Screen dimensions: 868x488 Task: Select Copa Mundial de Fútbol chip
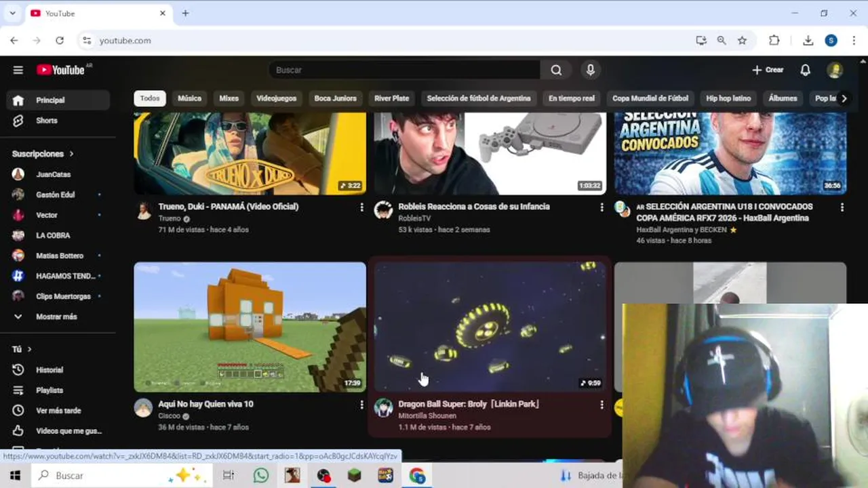click(650, 98)
